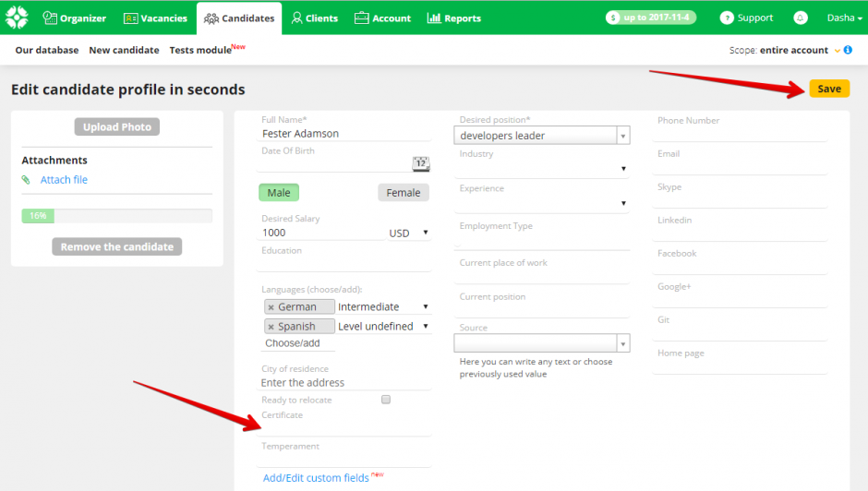Select the Female gender option

pyautogui.click(x=403, y=193)
